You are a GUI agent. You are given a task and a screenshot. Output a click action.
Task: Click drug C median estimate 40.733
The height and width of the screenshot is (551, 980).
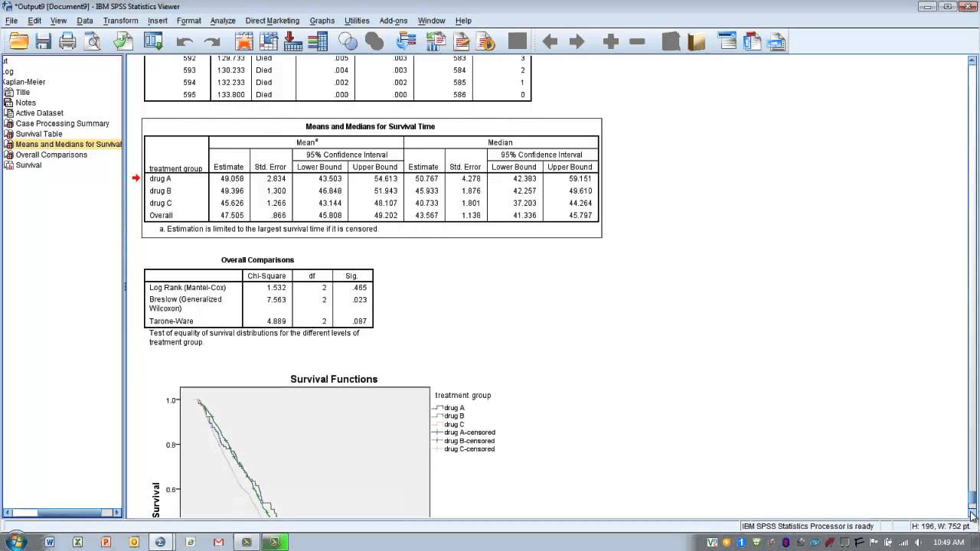point(427,203)
